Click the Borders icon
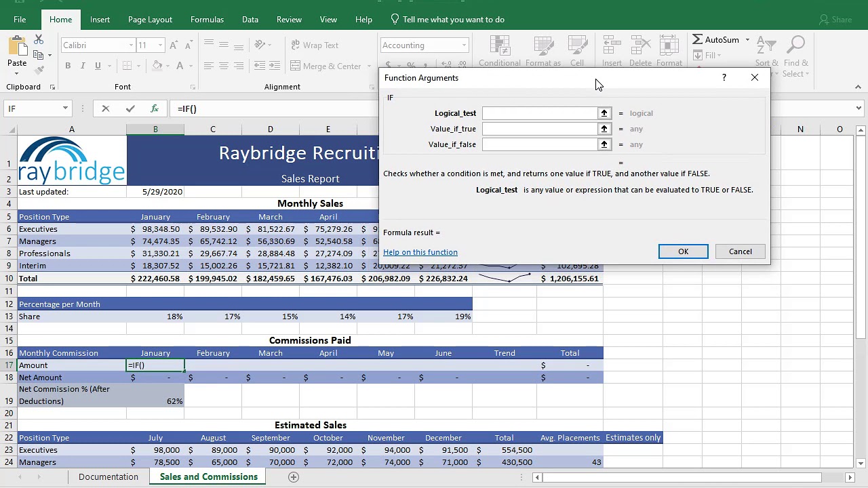 (x=127, y=66)
